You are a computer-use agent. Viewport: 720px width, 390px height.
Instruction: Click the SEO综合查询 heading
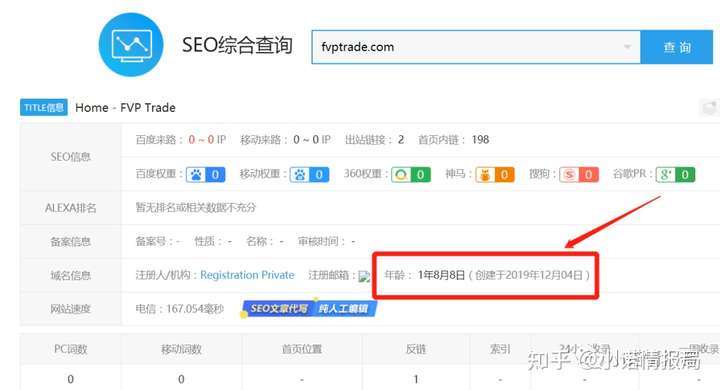tap(237, 45)
